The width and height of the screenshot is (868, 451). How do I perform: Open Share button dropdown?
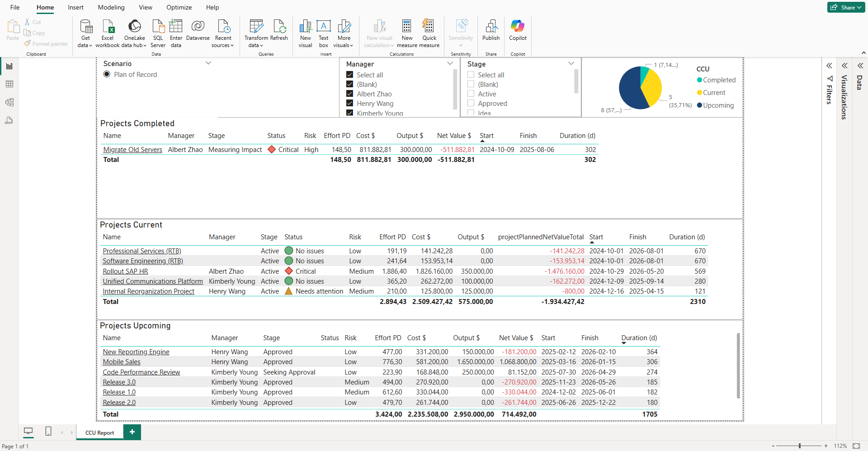(x=845, y=7)
